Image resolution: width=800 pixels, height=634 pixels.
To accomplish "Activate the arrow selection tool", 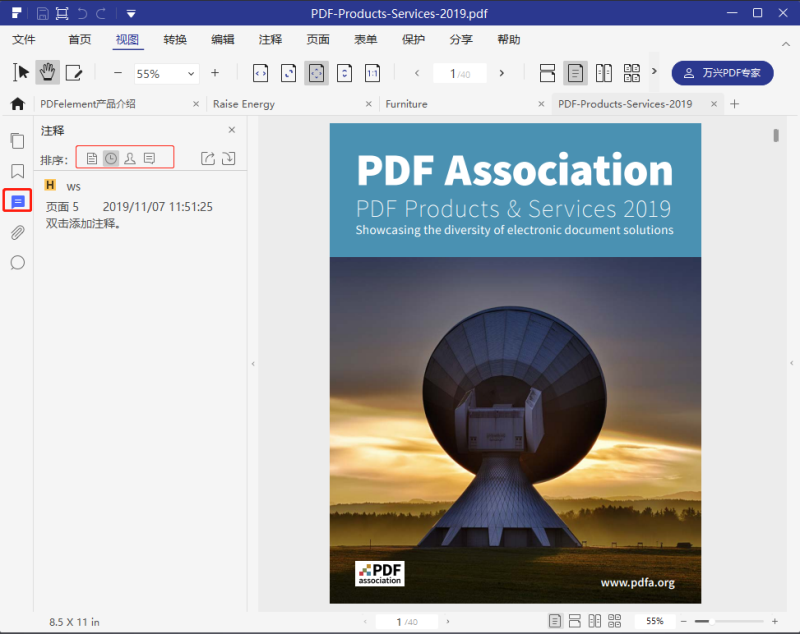I will click(x=20, y=72).
